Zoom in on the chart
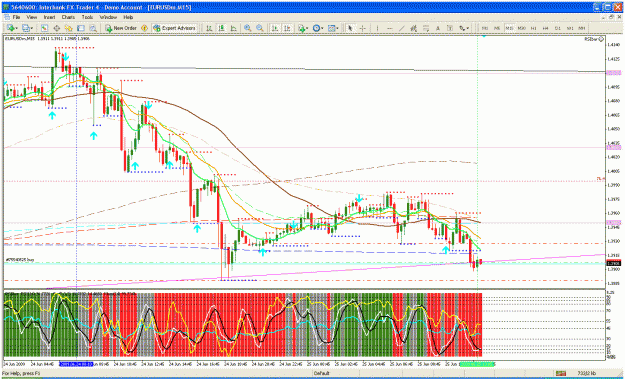The image size is (625, 379). tap(248, 28)
